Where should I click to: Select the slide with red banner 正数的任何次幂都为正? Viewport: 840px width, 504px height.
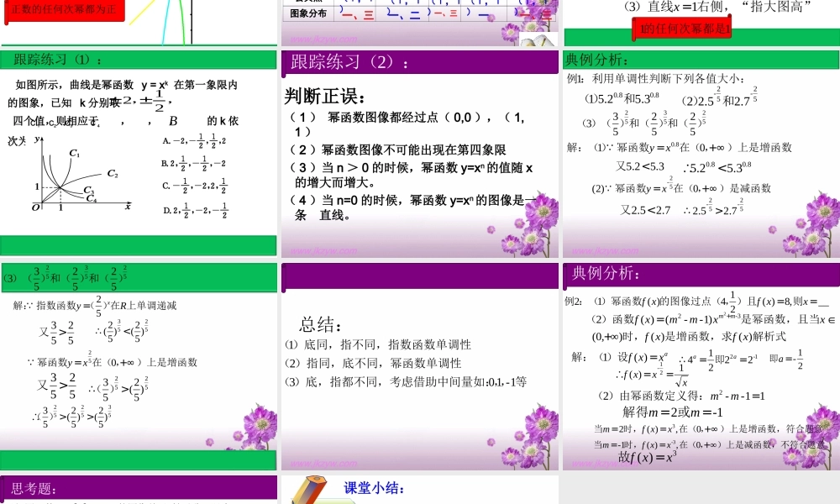pyautogui.click(x=139, y=23)
